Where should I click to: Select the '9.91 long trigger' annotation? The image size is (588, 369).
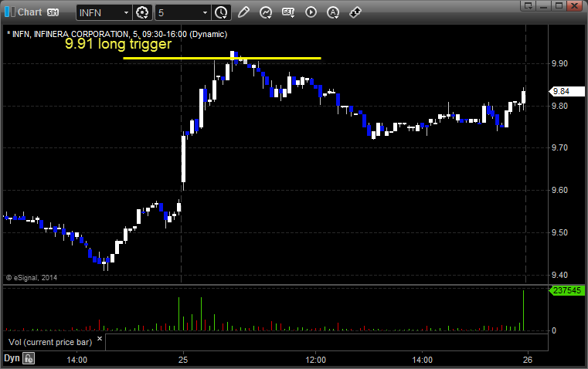coord(118,44)
